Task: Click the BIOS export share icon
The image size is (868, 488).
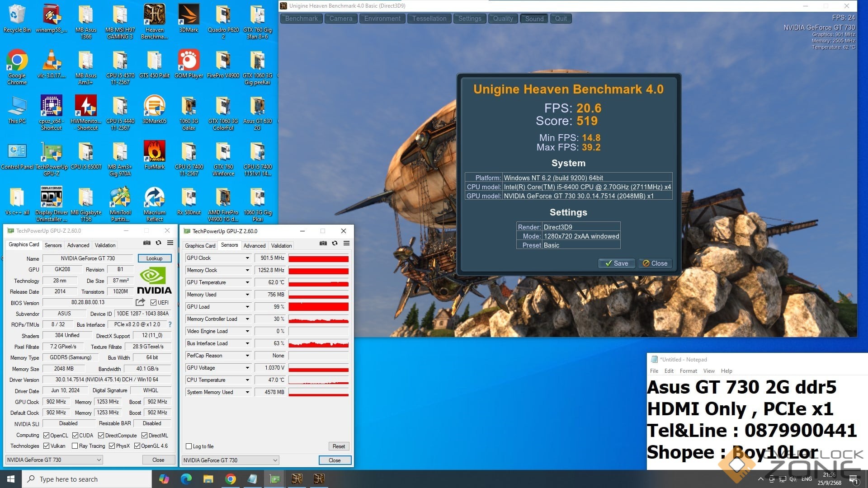Action: (x=140, y=302)
